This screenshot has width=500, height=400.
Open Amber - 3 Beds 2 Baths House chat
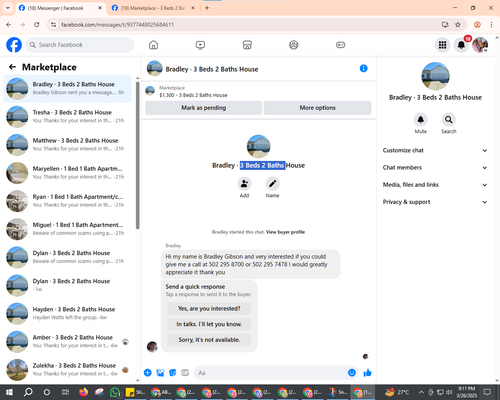(67, 342)
